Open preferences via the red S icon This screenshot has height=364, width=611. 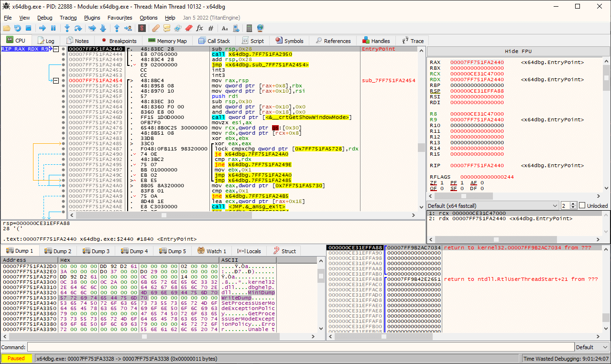[x=142, y=28]
